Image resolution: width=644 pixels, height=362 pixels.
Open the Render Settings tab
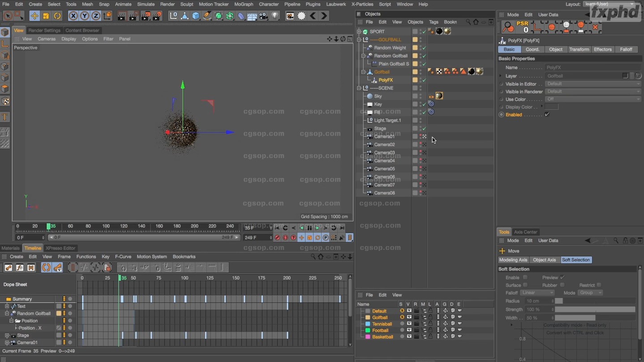(44, 30)
